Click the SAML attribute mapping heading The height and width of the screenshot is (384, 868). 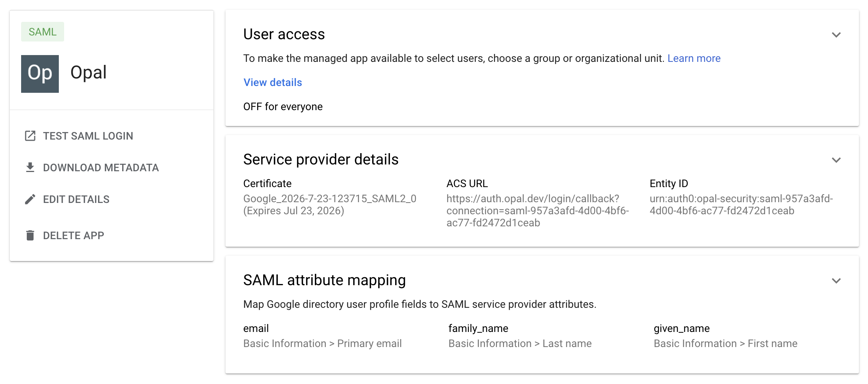point(324,280)
